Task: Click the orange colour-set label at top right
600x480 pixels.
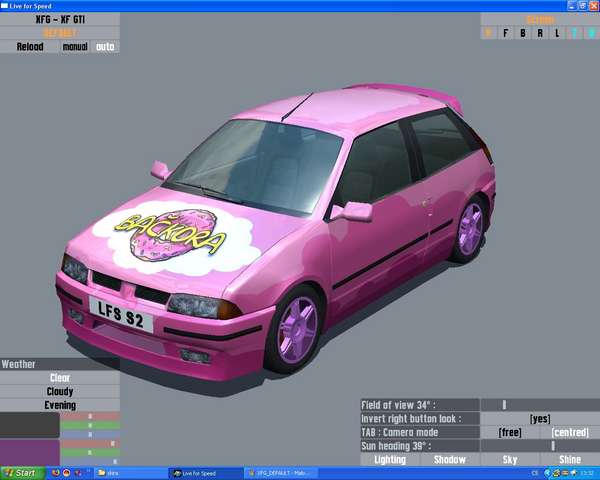Action: pos(540,20)
